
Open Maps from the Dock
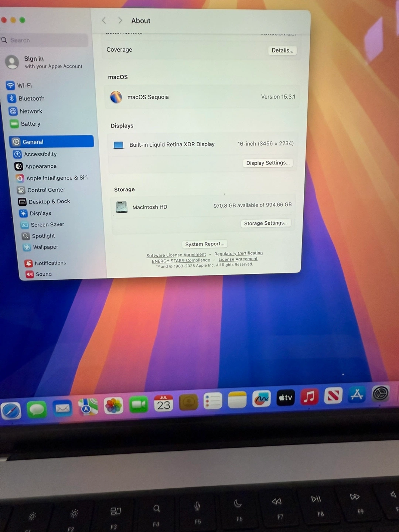pos(88,407)
